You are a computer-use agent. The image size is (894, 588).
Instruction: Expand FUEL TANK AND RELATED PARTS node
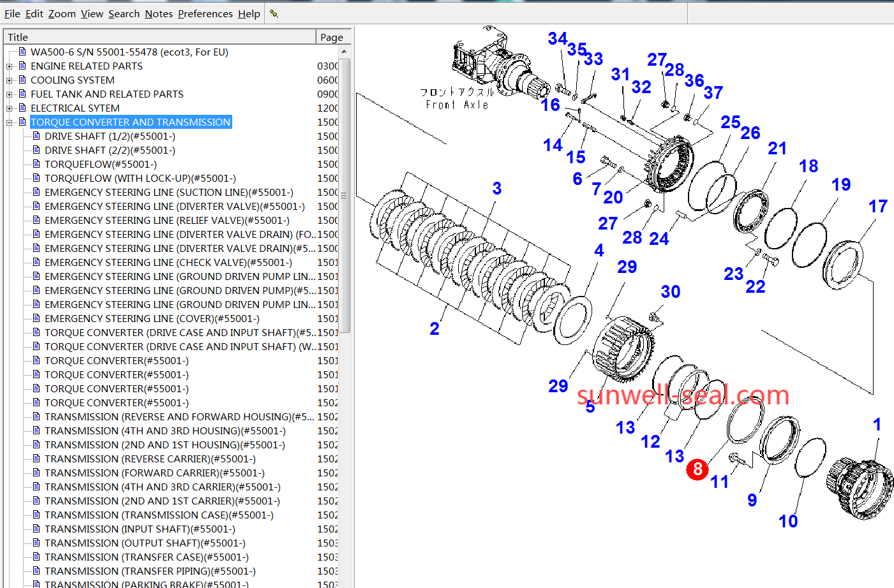9,94
